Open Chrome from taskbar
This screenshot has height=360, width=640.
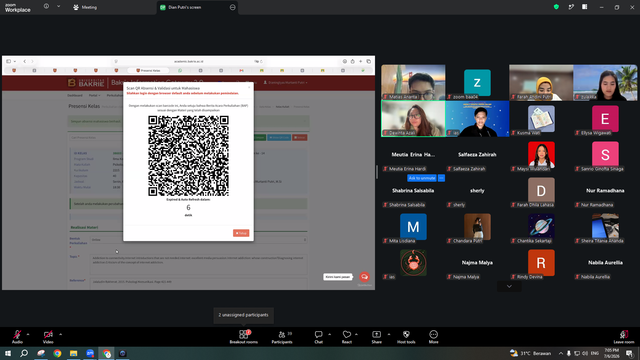57,353
